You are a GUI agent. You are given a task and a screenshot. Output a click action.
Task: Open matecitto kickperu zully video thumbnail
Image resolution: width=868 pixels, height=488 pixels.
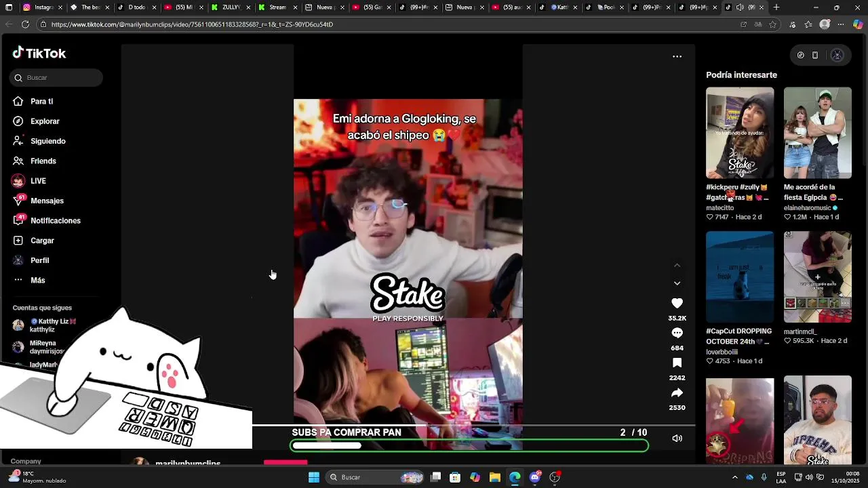(740, 133)
